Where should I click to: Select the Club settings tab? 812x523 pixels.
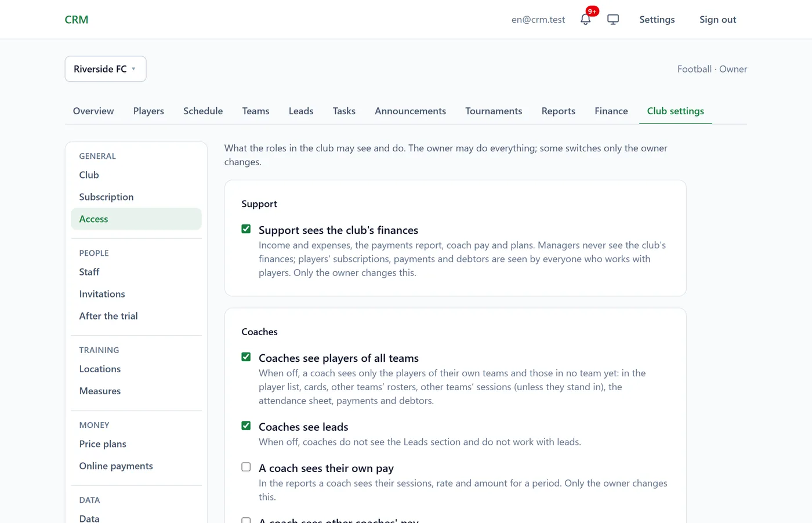point(676,111)
